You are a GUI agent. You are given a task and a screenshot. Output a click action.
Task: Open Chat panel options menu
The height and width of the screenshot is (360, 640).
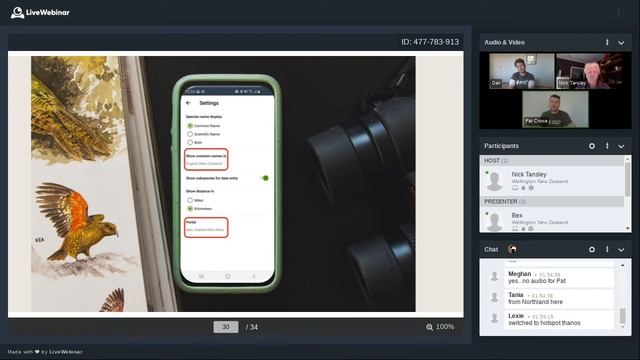coord(607,249)
